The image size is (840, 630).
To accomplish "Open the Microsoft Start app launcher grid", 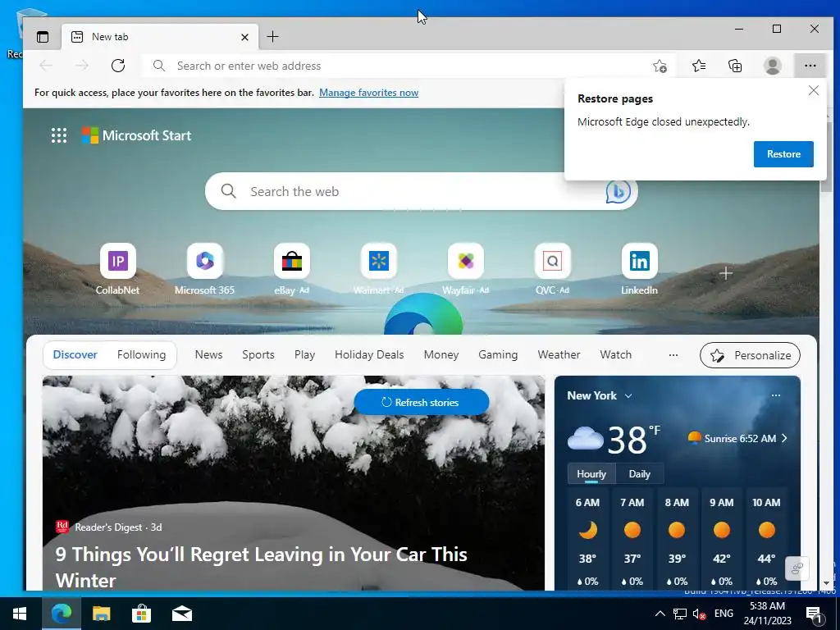I will [59, 135].
